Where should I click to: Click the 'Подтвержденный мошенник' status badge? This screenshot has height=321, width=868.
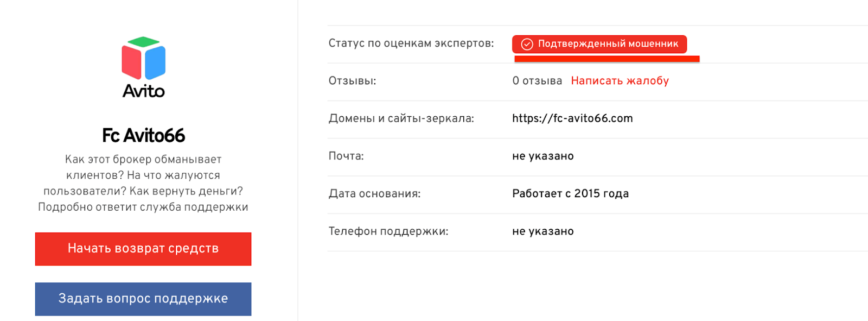click(x=599, y=44)
